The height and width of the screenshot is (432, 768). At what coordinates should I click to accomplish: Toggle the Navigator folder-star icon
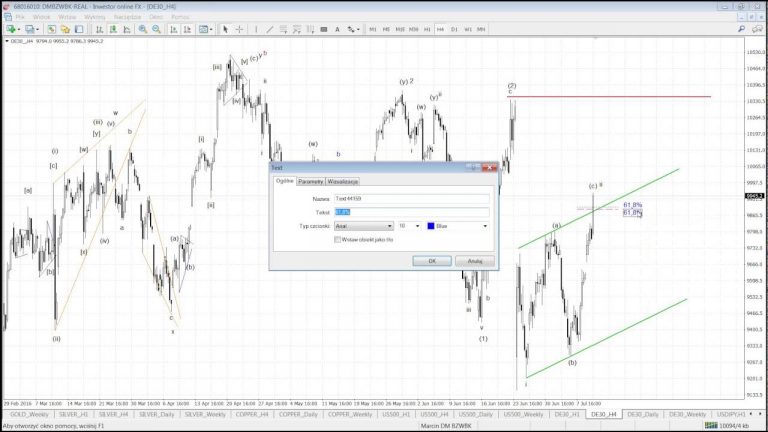point(65,29)
